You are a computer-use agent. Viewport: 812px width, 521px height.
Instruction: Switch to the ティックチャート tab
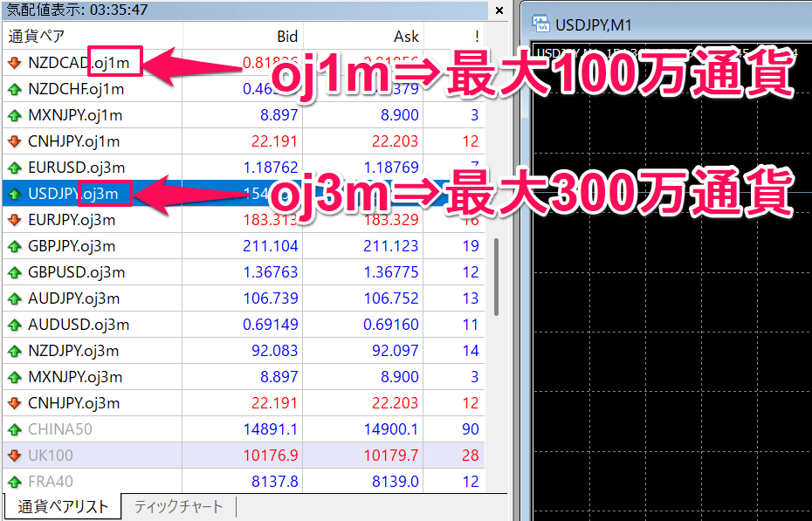pos(177,506)
